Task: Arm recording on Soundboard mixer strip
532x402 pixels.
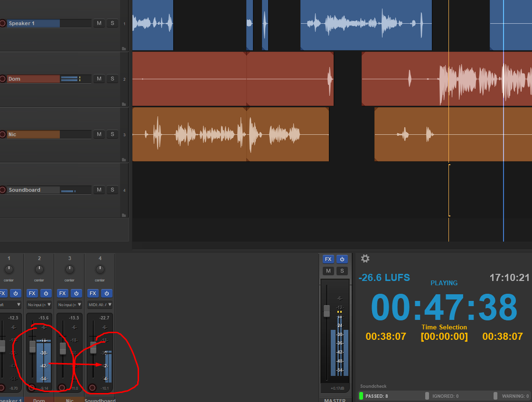Action: click(x=92, y=387)
